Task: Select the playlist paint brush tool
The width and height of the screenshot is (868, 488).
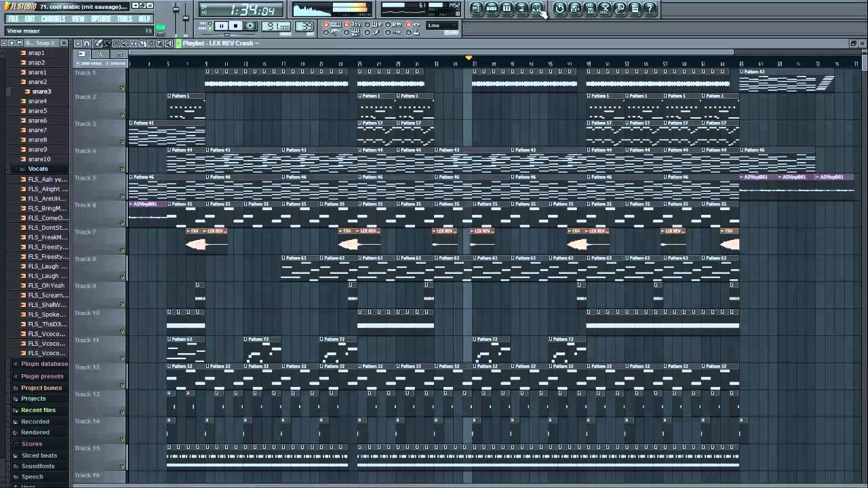Action: click(x=107, y=43)
